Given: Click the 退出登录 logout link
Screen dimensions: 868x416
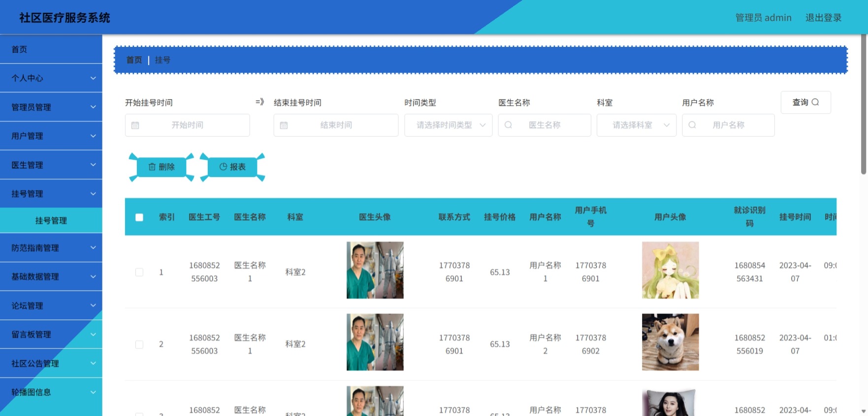Looking at the screenshot, I should click(x=823, y=18).
